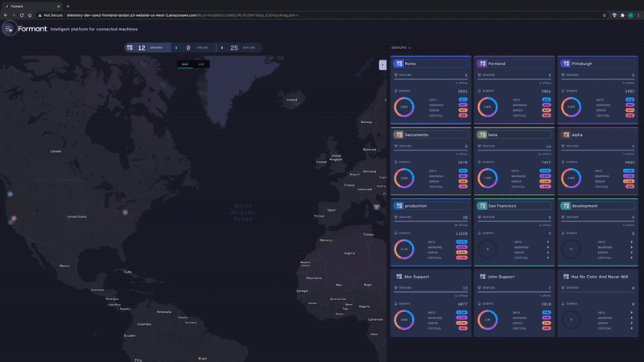Click the Abe Support group icon
The height and width of the screenshot is (362, 644).
(398, 277)
